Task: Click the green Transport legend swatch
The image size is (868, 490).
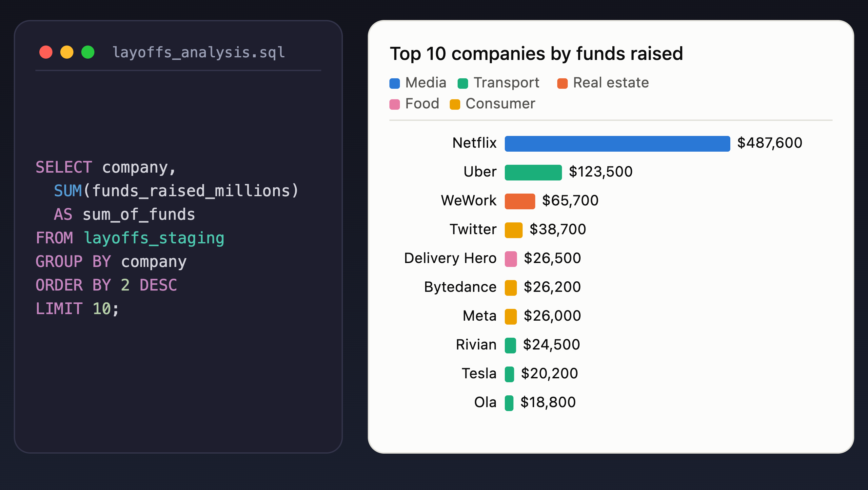Action: click(463, 84)
